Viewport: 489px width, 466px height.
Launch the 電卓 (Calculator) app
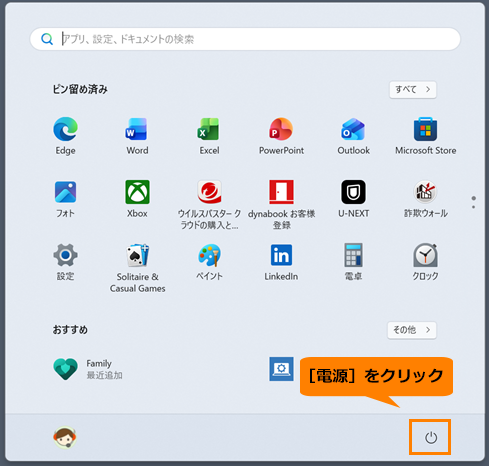click(353, 262)
